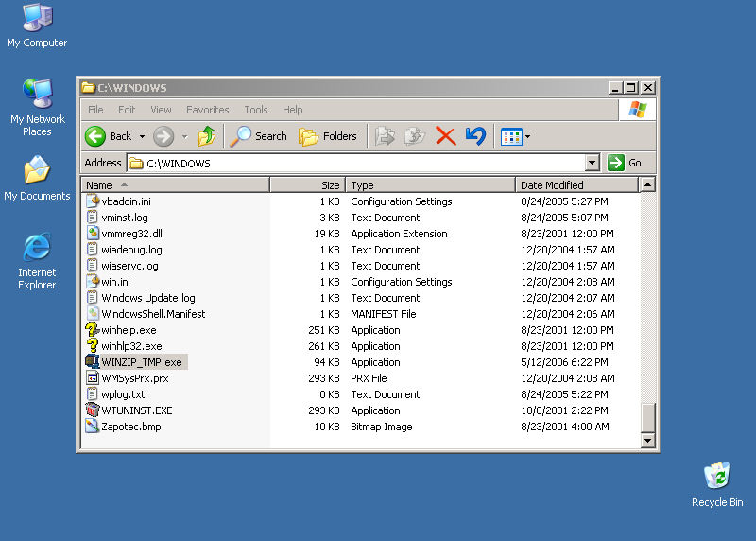Select the Zapotec.bmp image icon
This screenshot has height=541, width=756.
tap(92, 427)
